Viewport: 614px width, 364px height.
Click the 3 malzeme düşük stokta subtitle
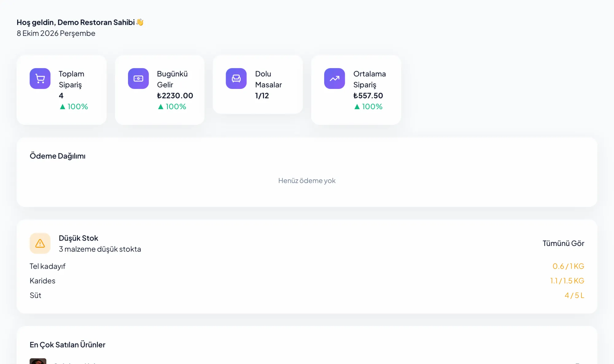pos(100,249)
